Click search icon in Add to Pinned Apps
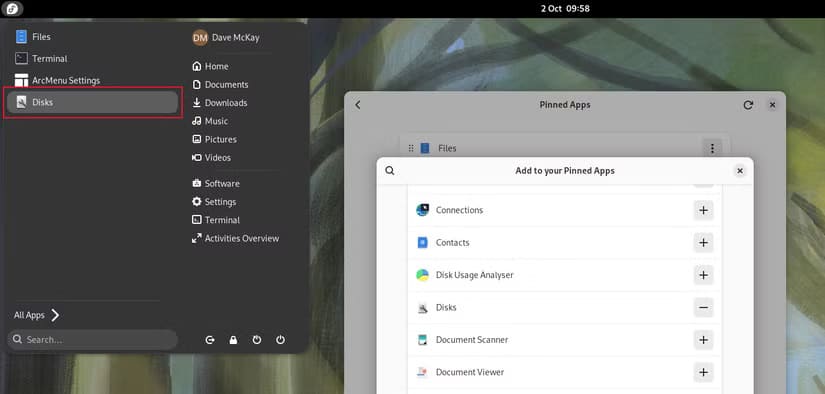 (x=390, y=170)
